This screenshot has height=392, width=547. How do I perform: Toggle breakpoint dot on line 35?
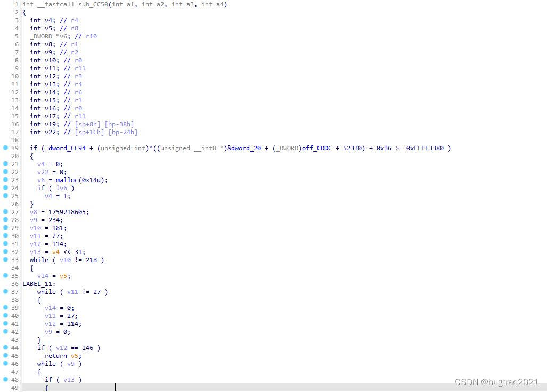pyautogui.click(x=5, y=276)
